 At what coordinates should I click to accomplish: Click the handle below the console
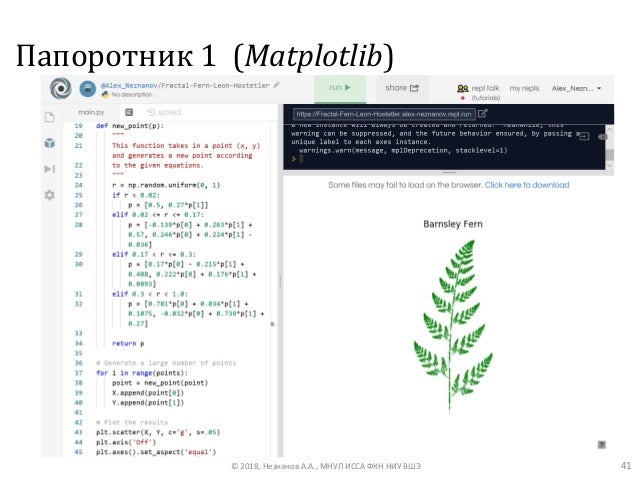click(x=448, y=173)
